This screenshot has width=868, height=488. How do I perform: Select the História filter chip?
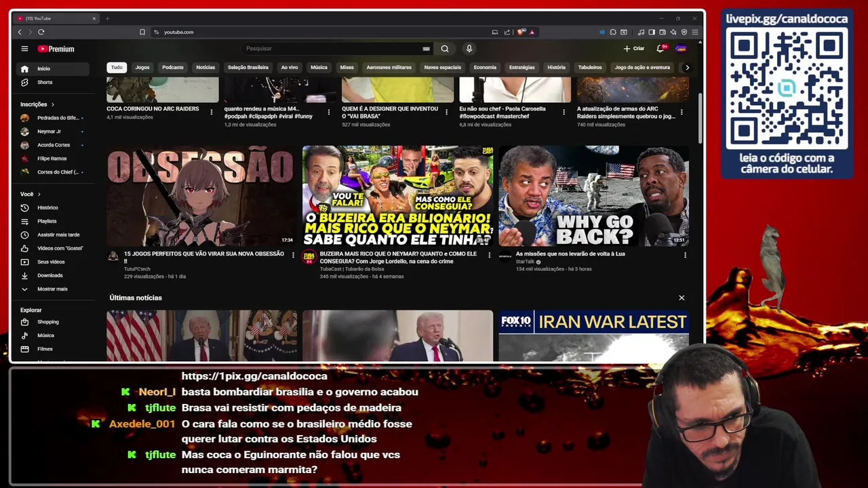click(x=556, y=67)
